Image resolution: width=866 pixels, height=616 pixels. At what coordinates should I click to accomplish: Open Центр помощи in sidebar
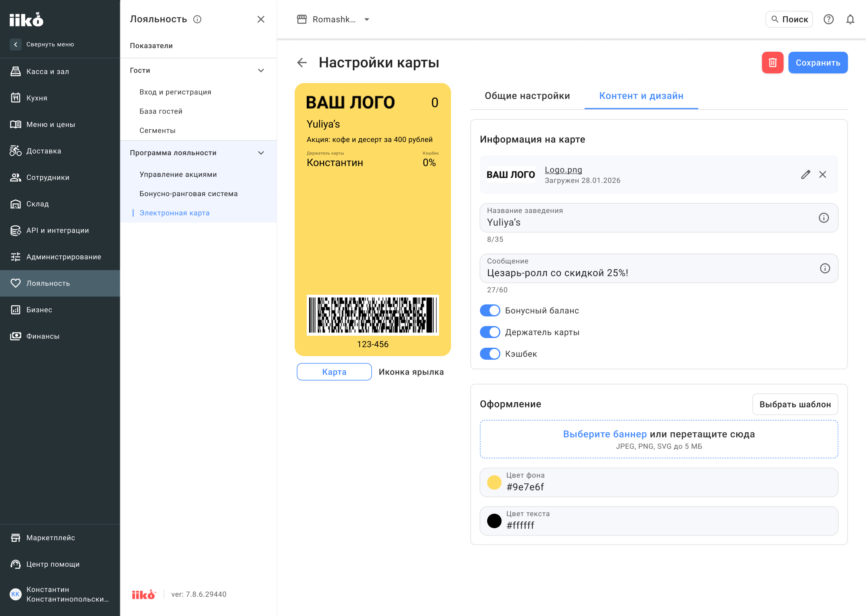60,564
